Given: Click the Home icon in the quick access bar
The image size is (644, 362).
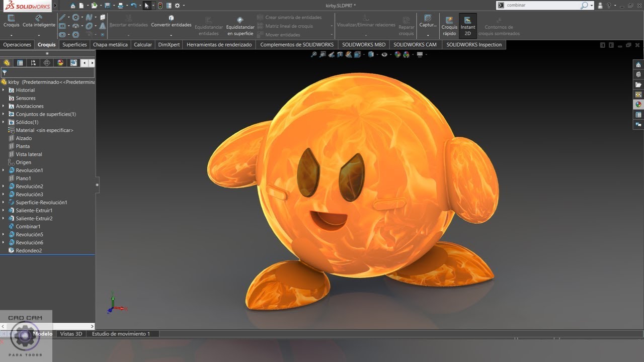Looking at the screenshot, I should click(73, 6).
